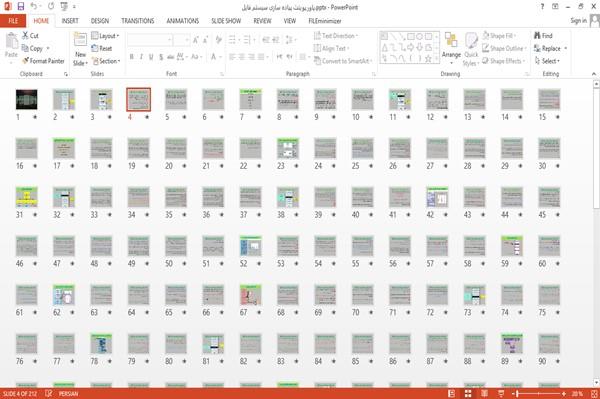Switch to TRANSITIONS tab

click(x=138, y=21)
